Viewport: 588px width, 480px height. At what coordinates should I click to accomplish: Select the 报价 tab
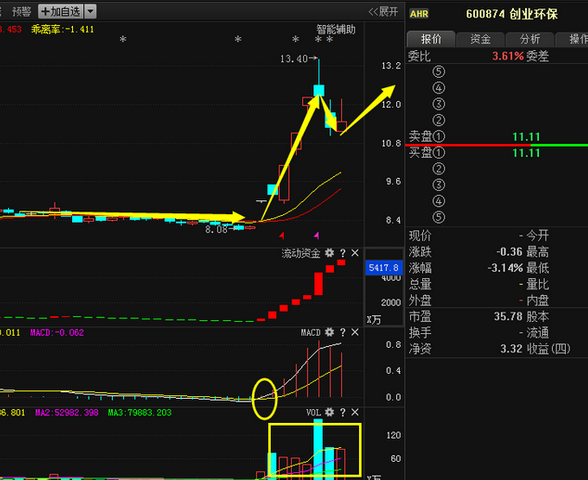click(431, 39)
